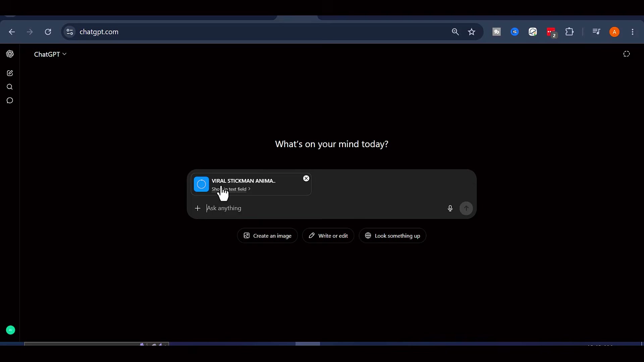The width and height of the screenshot is (644, 362).
Task: Open the Extensions puzzle piece menu
Action: (x=570, y=32)
